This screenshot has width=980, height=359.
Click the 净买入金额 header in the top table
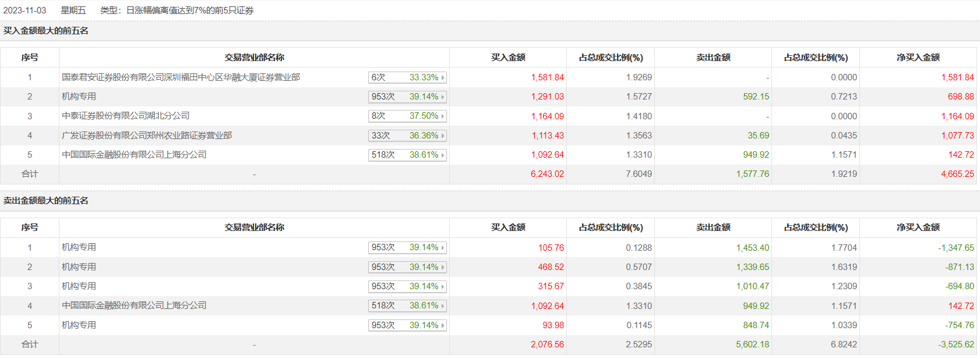pyautogui.click(x=918, y=58)
